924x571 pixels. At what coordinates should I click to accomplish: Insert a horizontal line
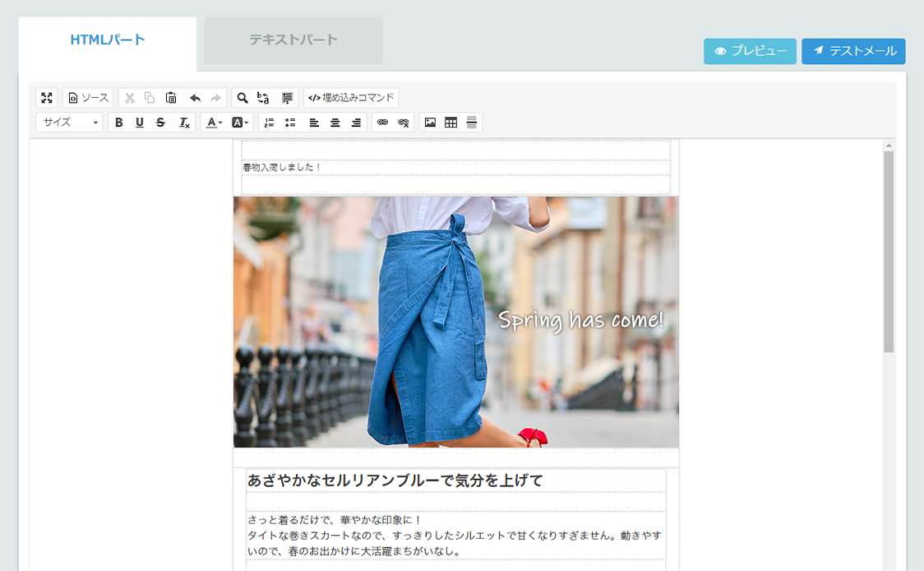point(472,123)
